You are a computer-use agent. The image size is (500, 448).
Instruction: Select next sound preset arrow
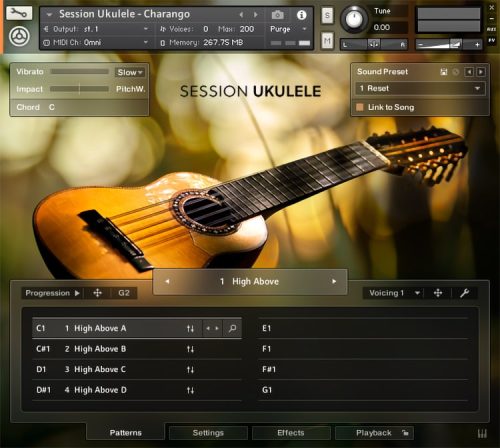pos(481,72)
